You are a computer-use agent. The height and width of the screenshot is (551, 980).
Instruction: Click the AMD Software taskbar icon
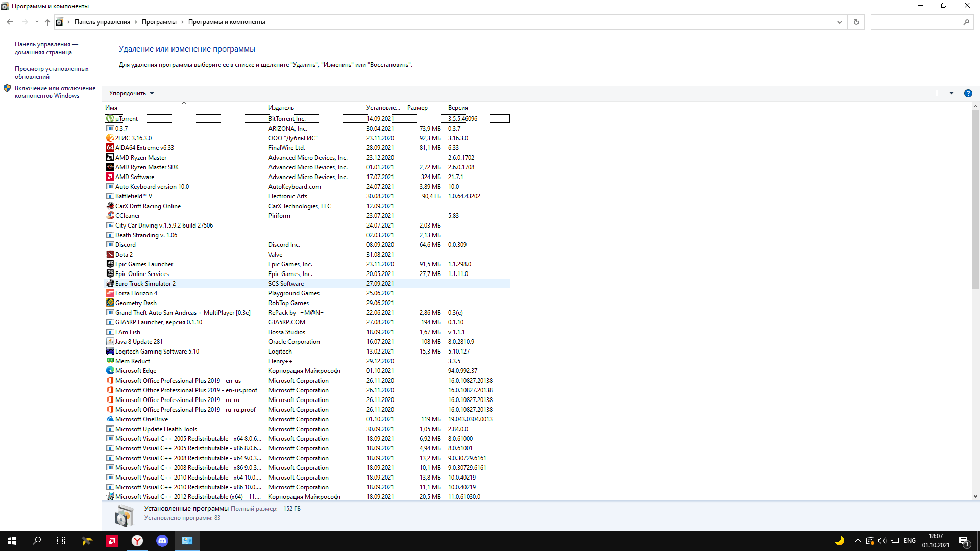click(112, 541)
